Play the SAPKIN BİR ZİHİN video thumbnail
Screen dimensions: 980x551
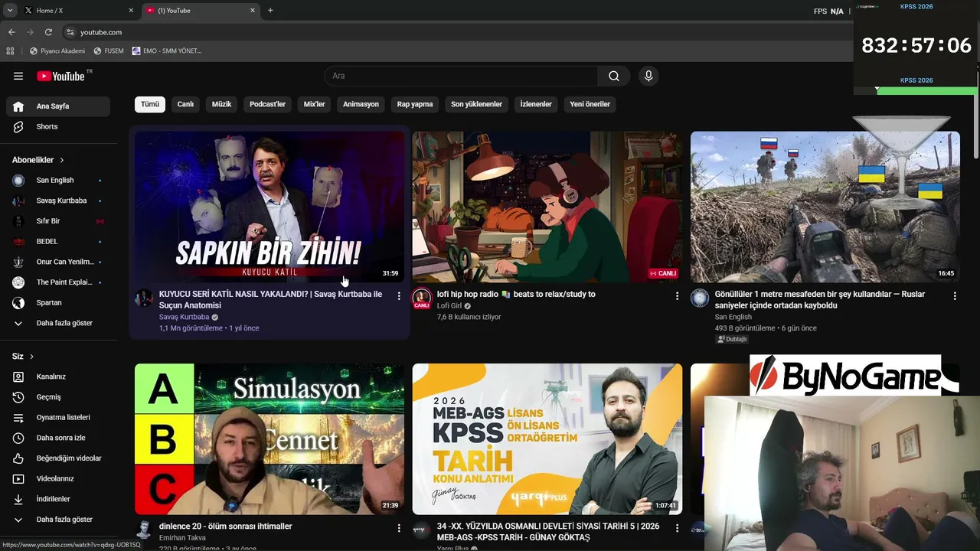269,207
